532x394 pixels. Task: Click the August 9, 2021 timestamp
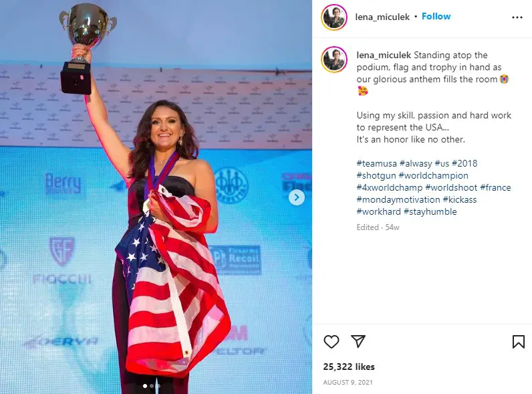pyautogui.click(x=348, y=383)
